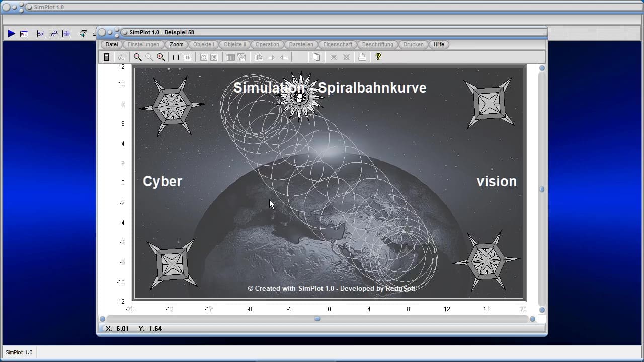This screenshot has height=362, width=644.
Task: Click the second greyed X icon
Action: point(346,57)
